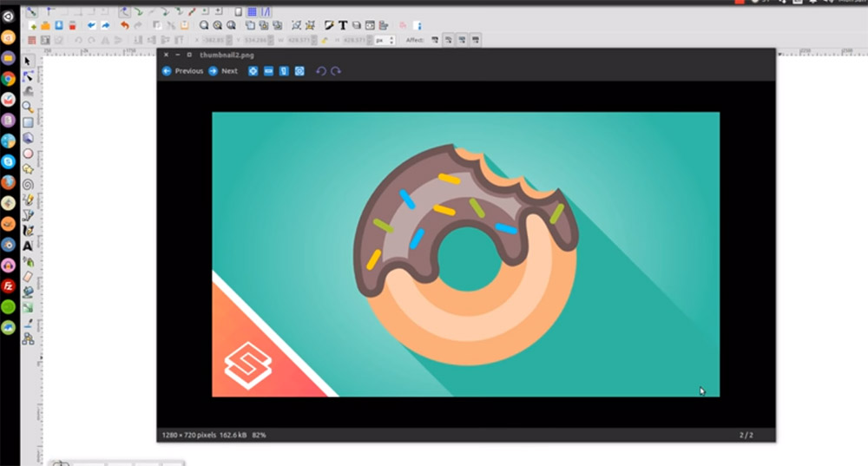The image size is (868, 466).
Task: Select the Spray objects tool
Action: [28, 262]
